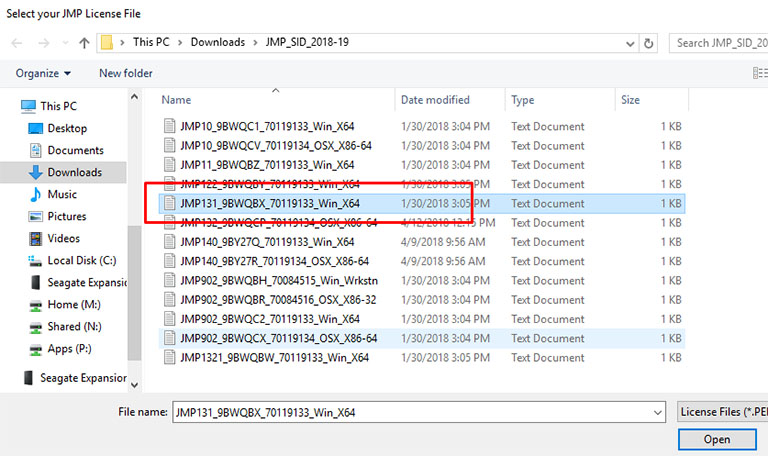The image size is (768, 456).
Task: Select JMP_SID_2018-19 in the address path
Action: (307, 42)
